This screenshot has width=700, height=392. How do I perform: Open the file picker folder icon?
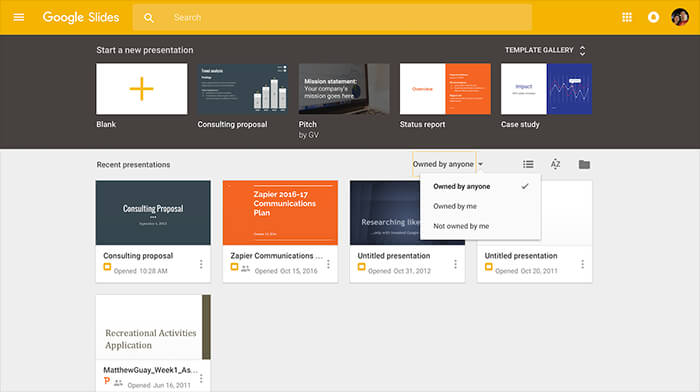[584, 164]
